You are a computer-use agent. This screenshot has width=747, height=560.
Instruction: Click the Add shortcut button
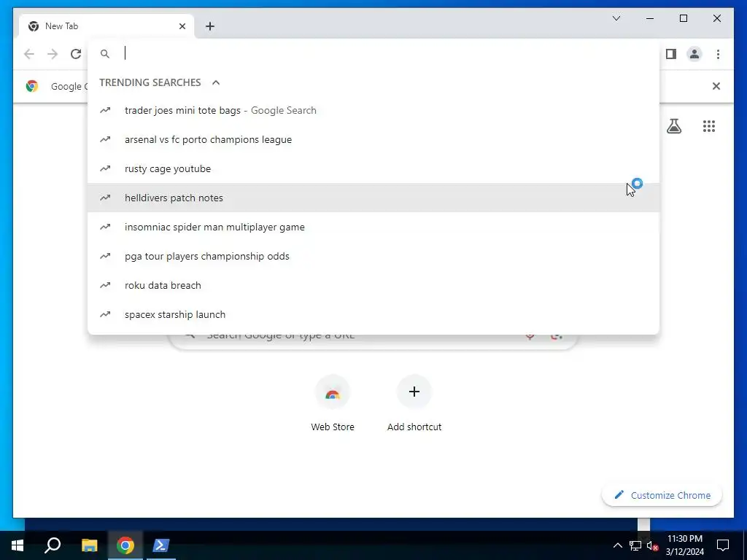414,403
